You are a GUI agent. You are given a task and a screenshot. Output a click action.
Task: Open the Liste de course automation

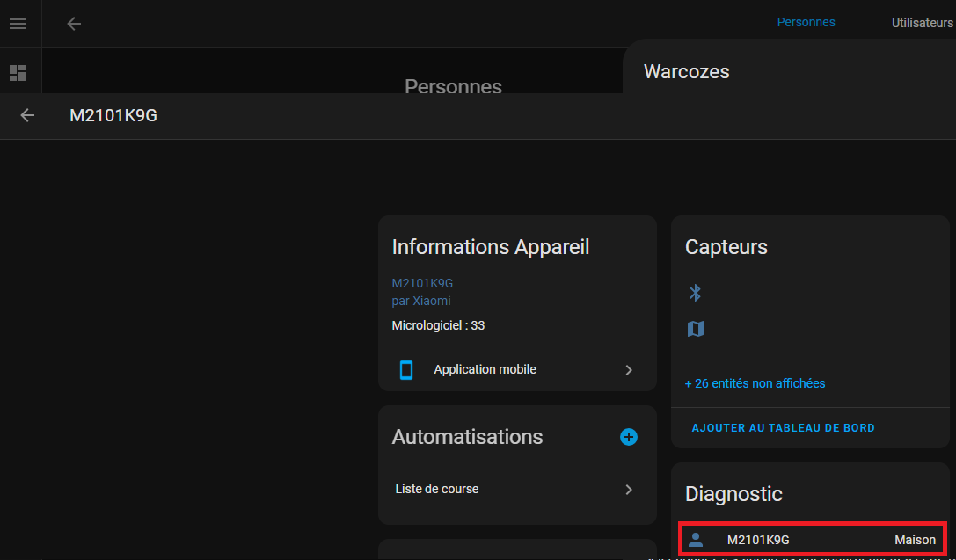click(x=517, y=490)
